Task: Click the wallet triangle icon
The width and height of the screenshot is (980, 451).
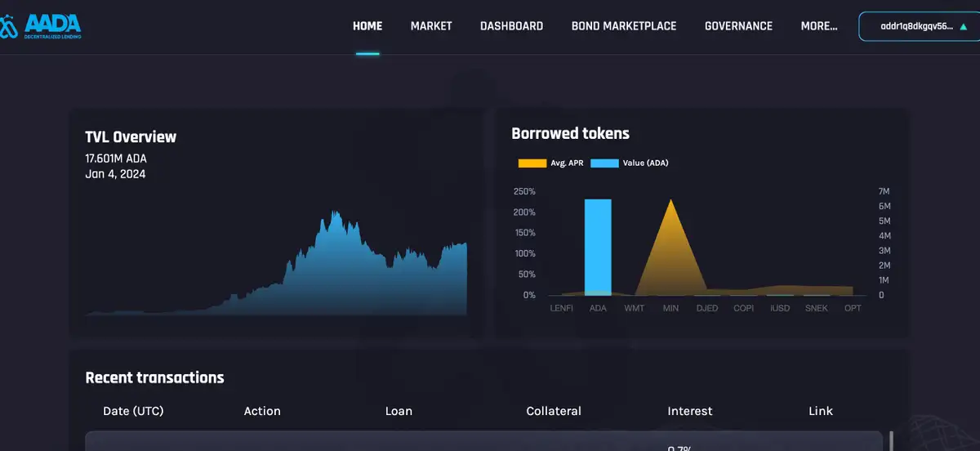Action: coord(963,26)
